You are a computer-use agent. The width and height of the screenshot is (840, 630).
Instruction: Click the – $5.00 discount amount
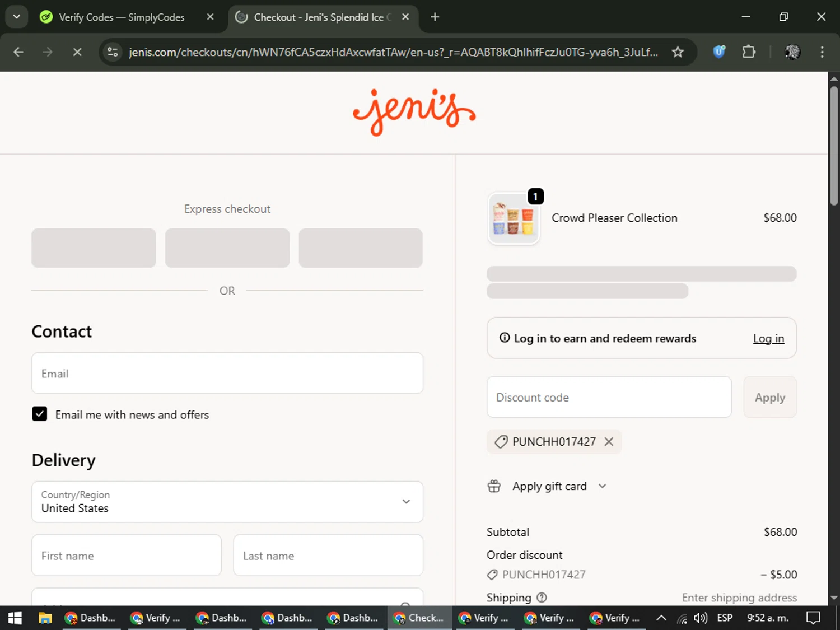(778, 575)
